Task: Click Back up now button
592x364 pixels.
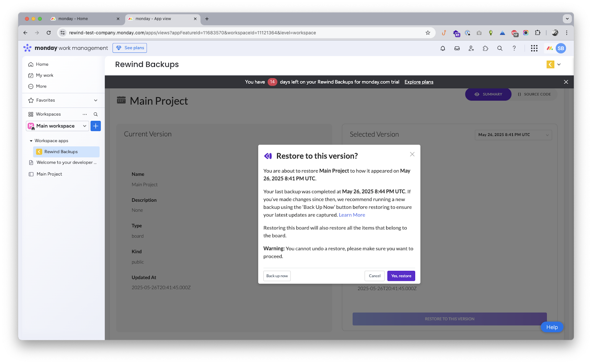Action: (x=277, y=276)
